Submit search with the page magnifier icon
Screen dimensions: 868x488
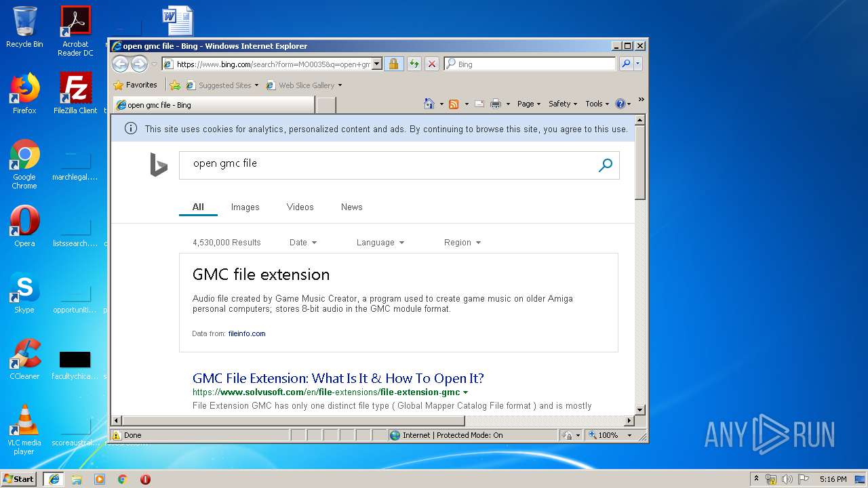[x=606, y=165]
